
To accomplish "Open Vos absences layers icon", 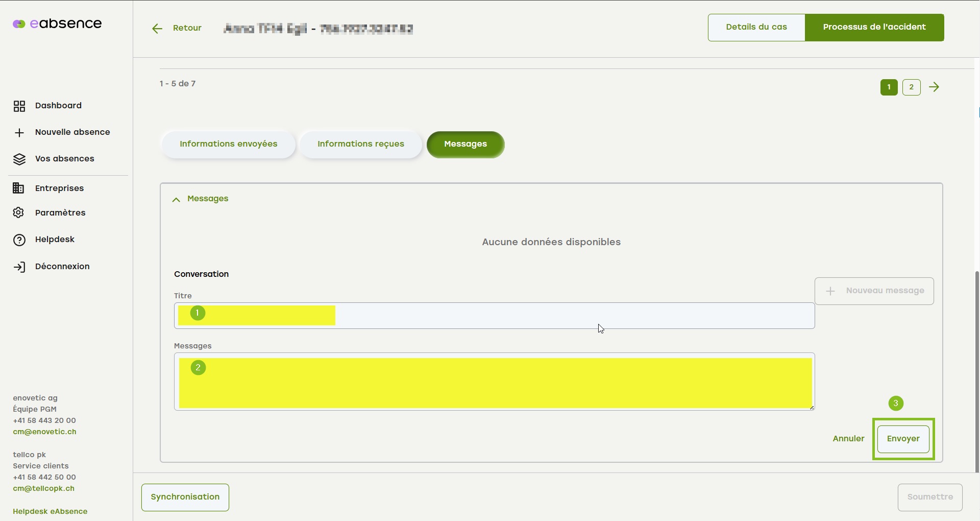I will click(19, 159).
